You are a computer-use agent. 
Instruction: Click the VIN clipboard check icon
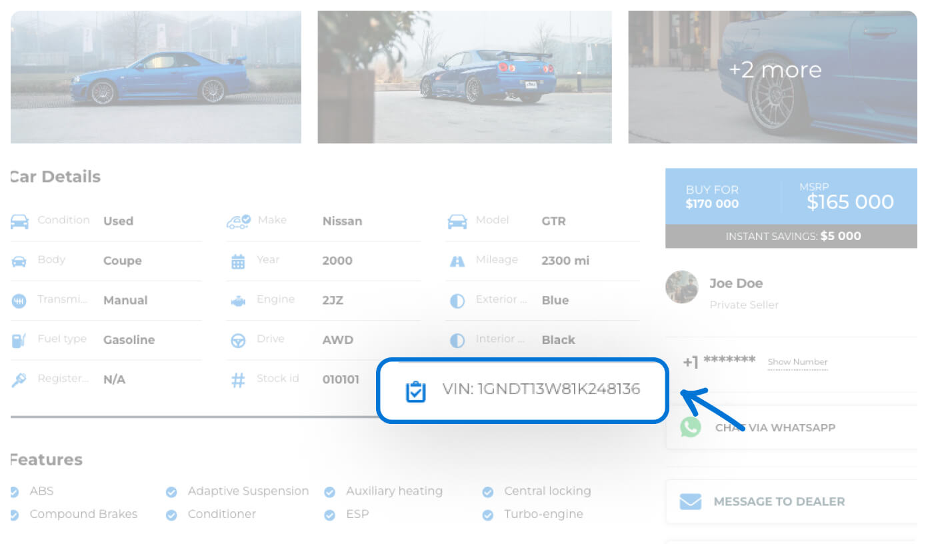click(x=415, y=391)
